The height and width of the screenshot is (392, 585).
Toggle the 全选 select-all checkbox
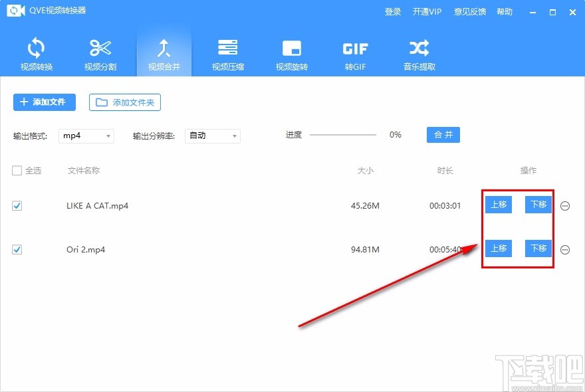click(x=17, y=170)
